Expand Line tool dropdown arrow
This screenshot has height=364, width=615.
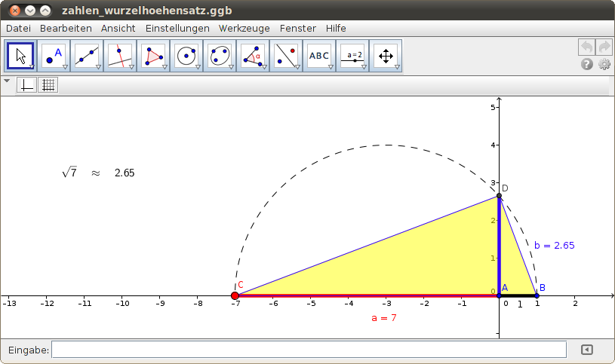98,67
